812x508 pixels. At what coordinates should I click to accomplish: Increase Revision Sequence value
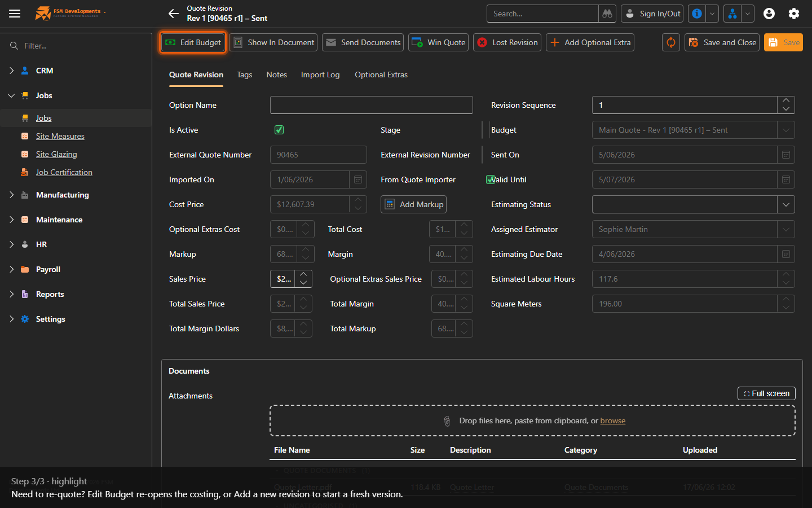[x=786, y=101]
